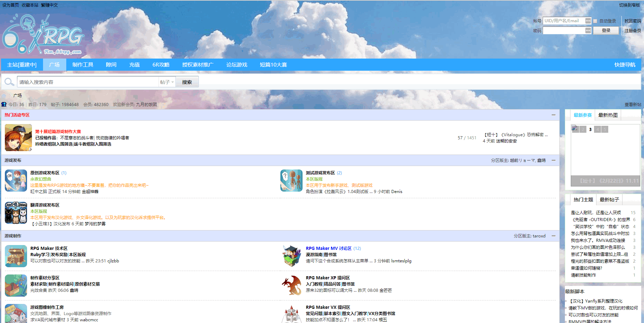Click the 设为首页 link
Screen dimensions: 644x323
(x=11, y=5)
